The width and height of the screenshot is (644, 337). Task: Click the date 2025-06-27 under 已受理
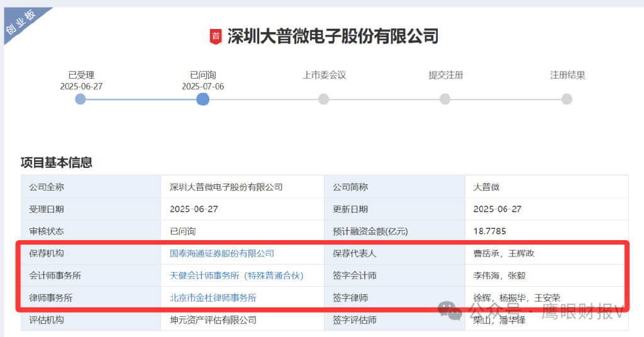81,87
